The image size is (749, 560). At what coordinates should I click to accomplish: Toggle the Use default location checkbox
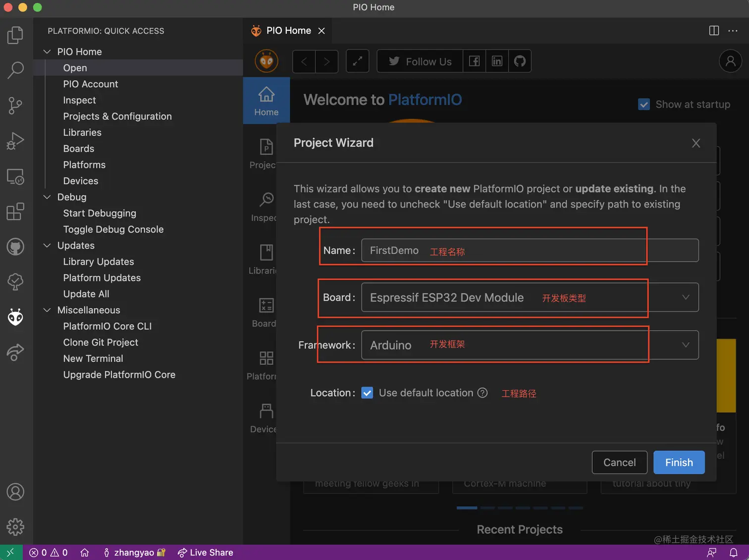click(367, 393)
